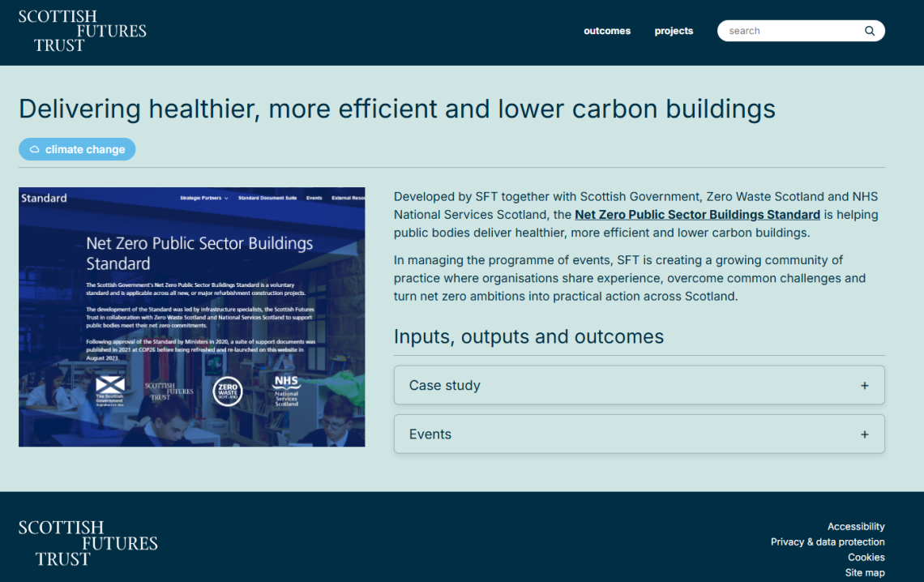
Task: Open Privacy & data protection link
Action: 828,542
